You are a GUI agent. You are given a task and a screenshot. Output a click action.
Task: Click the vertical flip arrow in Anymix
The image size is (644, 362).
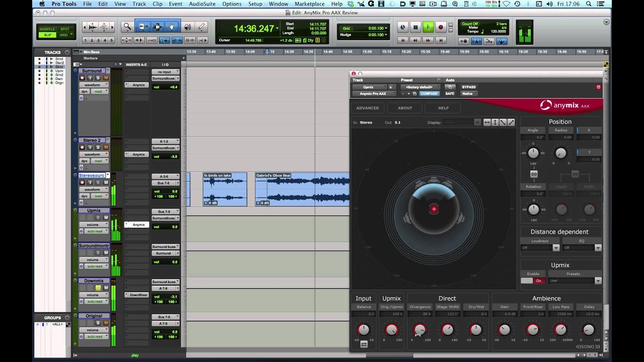(495, 122)
